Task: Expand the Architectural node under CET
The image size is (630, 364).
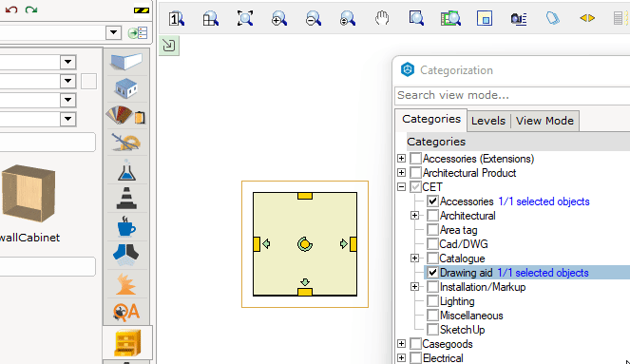Action: pyautogui.click(x=414, y=216)
